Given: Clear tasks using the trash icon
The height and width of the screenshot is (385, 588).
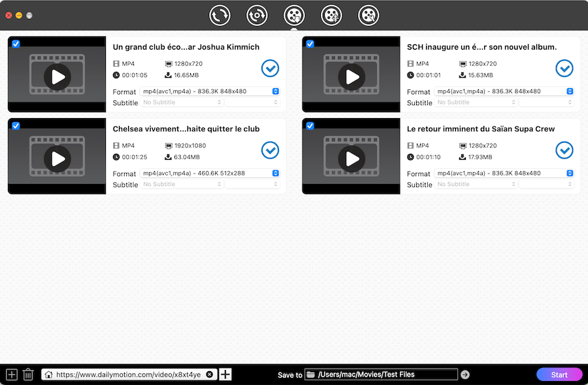Looking at the screenshot, I should click(28, 374).
